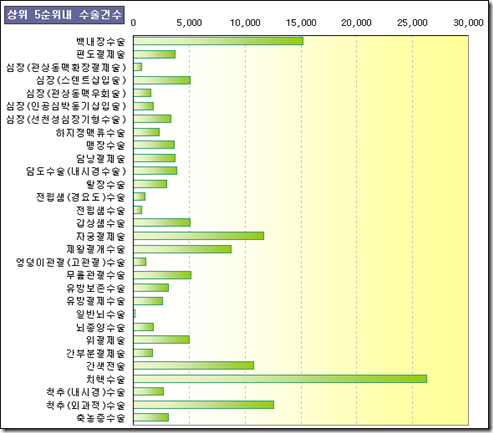Image resolution: width=493 pixels, height=433 pixels.
Task: Click the green bar for 축농증수술
Action: (x=151, y=417)
